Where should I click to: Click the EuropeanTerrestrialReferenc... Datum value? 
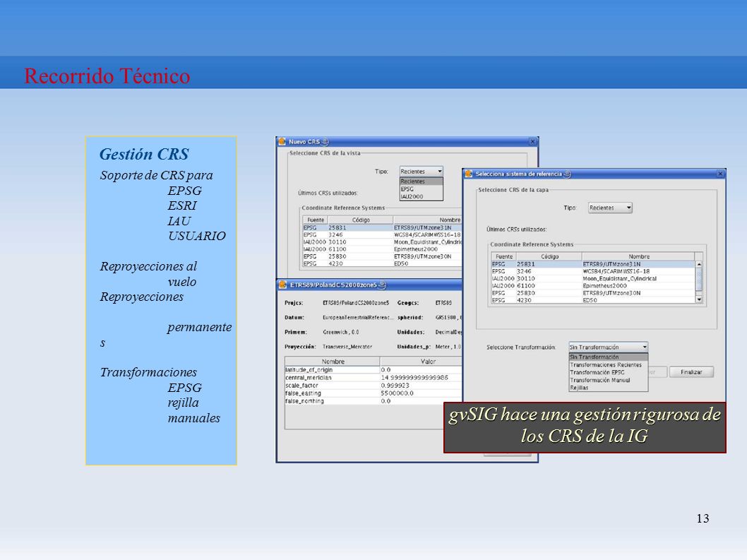tap(358, 317)
